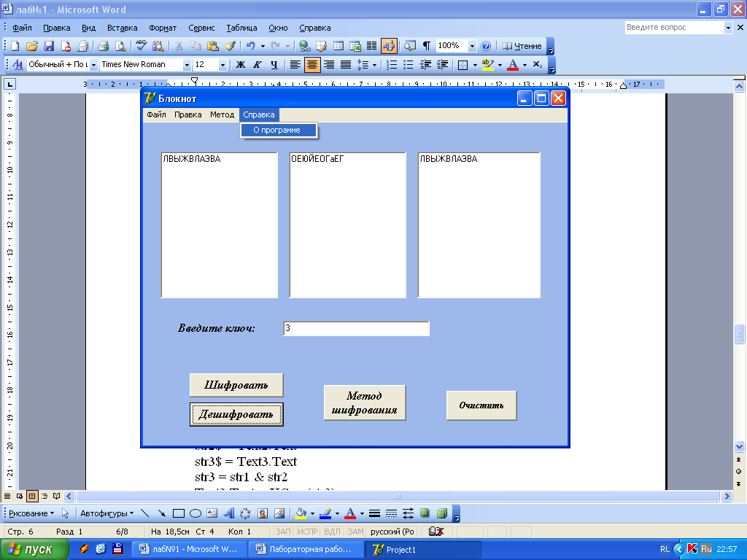Show paragraph marks with the pilcrow icon
Image resolution: width=747 pixels, height=560 pixels.
tap(426, 46)
